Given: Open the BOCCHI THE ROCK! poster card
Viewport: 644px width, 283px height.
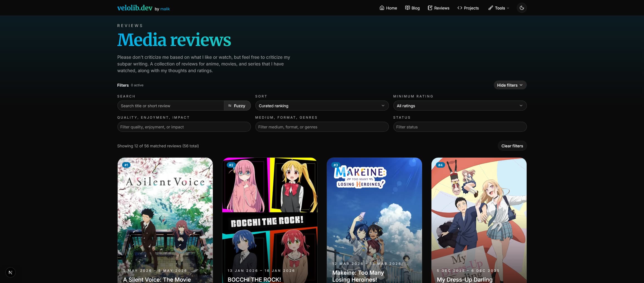Looking at the screenshot, I should click(x=270, y=220).
